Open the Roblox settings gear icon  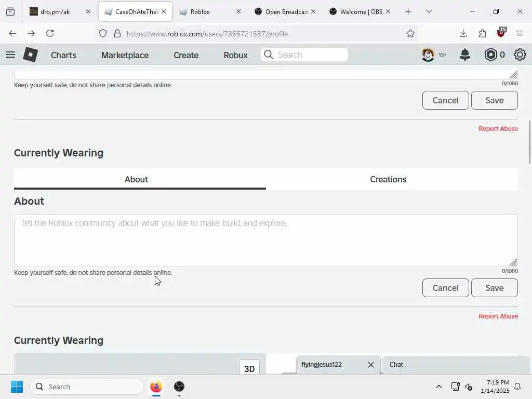(x=520, y=55)
